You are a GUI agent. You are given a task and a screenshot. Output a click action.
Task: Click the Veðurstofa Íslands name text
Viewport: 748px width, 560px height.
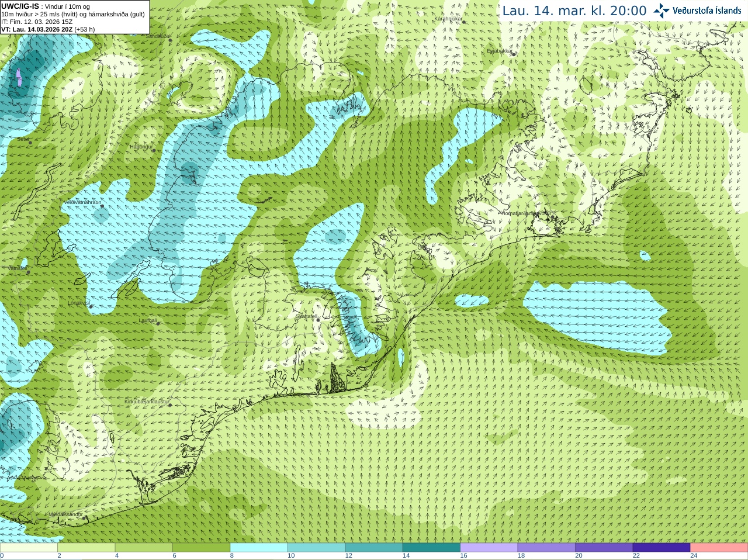coord(707,11)
